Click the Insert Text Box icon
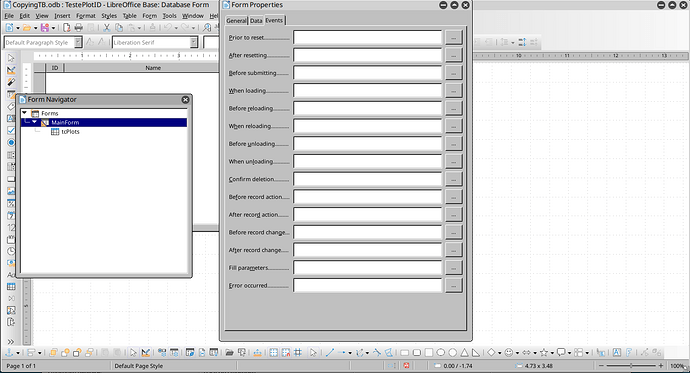 (x=617, y=352)
